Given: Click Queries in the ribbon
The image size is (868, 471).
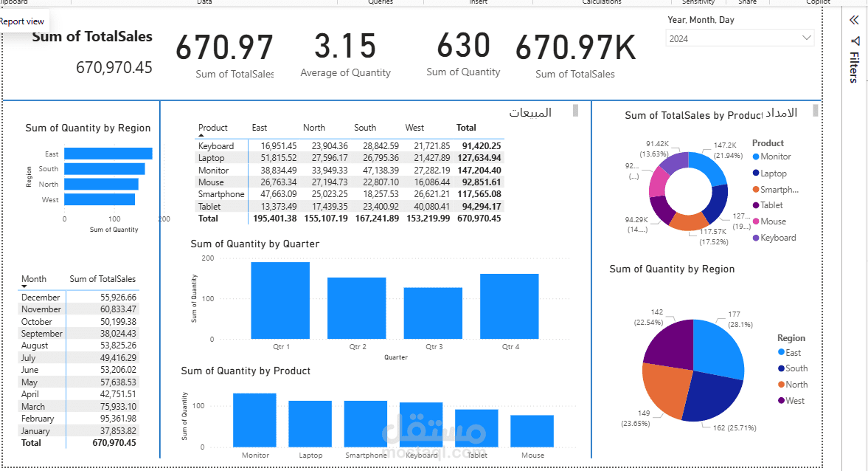Looking at the screenshot, I should (381, 2).
